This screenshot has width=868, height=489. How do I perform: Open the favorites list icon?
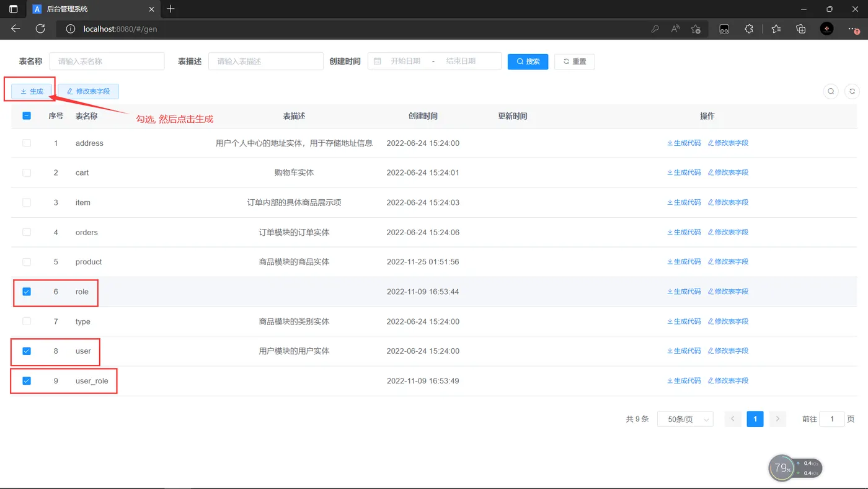click(x=776, y=29)
